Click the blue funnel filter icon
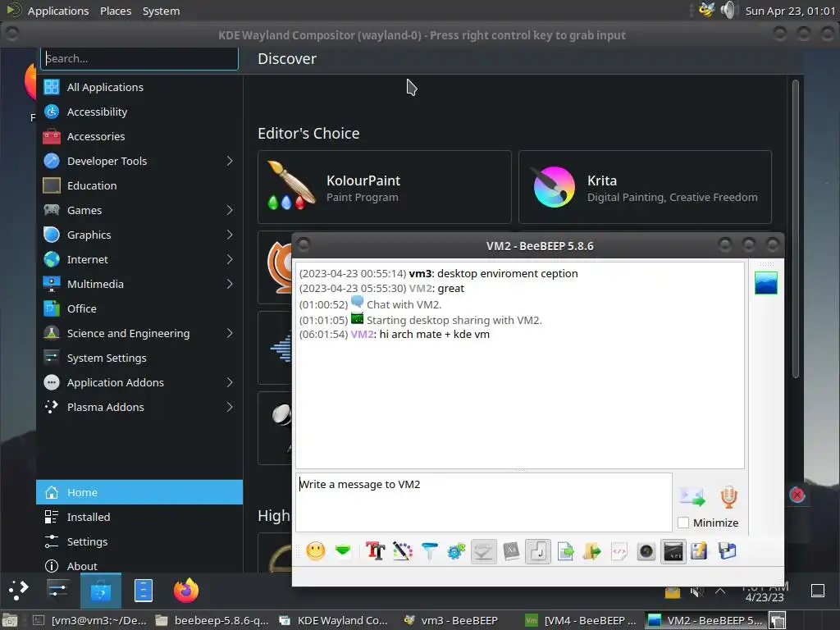This screenshot has width=840, height=630. click(429, 550)
